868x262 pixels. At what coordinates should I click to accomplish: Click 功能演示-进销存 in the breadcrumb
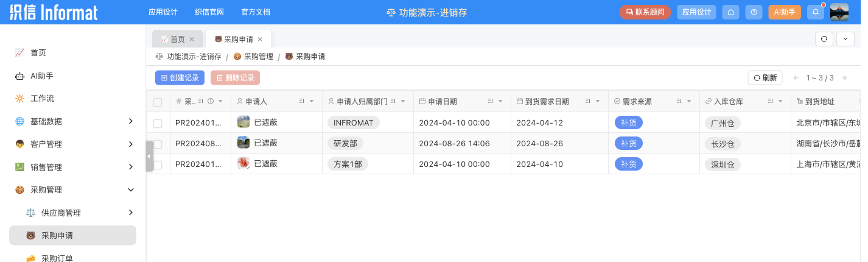[188, 57]
